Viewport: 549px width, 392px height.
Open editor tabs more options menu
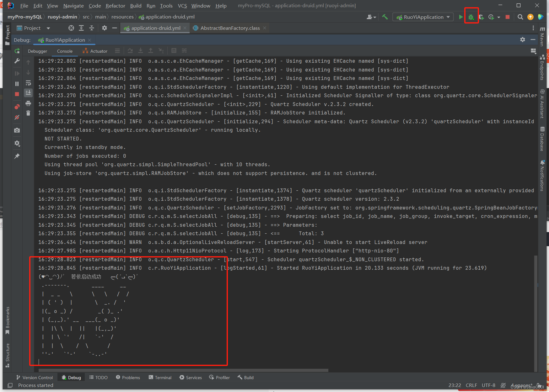(533, 28)
